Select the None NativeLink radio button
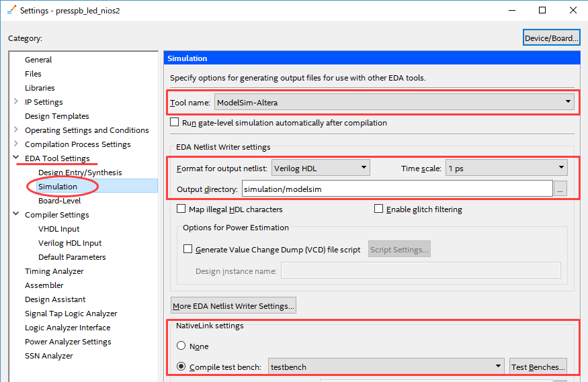The width and height of the screenshot is (588, 382). coord(181,346)
